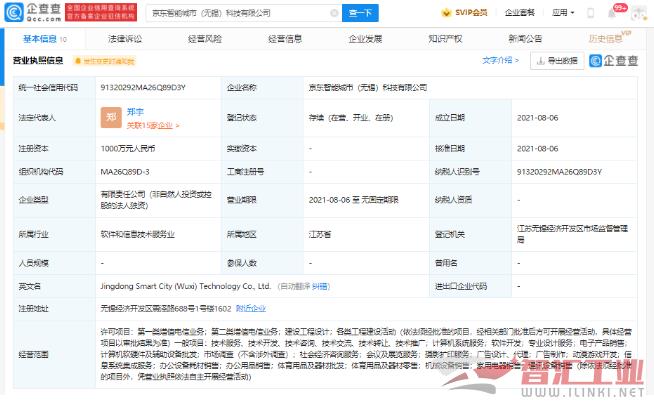654x407 pixels.
Task: Select organization code MA26Q89D-3
Action: point(125,172)
